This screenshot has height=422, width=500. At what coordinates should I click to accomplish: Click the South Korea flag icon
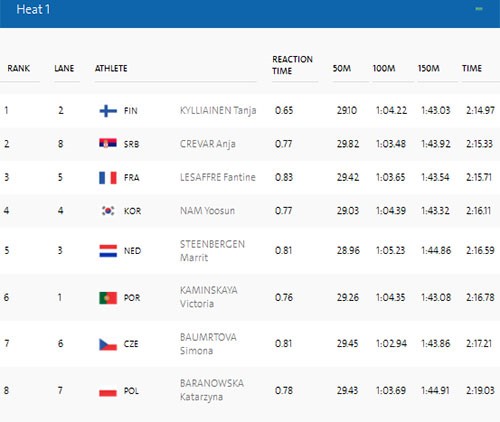(x=108, y=211)
